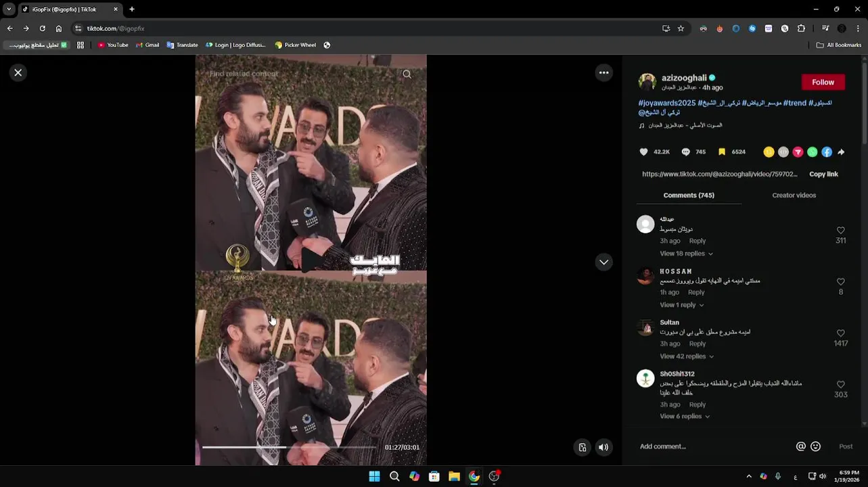
Task: Open the #joyawards2025 hashtag
Action: pos(667,103)
